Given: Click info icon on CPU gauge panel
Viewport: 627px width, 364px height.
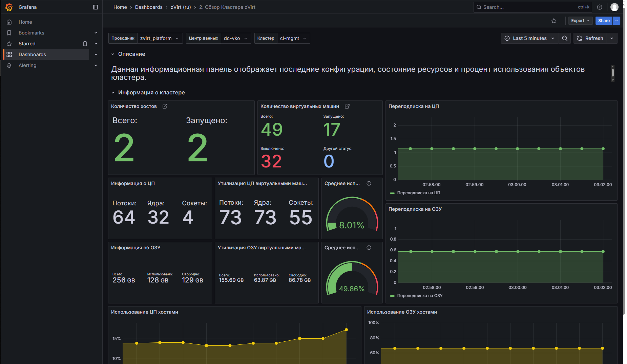Looking at the screenshot, I should click(x=369, y=183).
